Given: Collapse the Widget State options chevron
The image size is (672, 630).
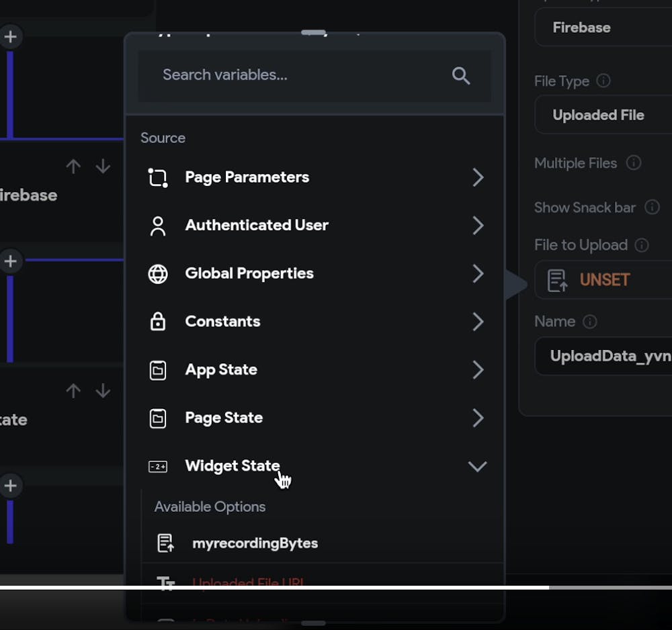Looking at the screenshot, I should tap(478, 465).
